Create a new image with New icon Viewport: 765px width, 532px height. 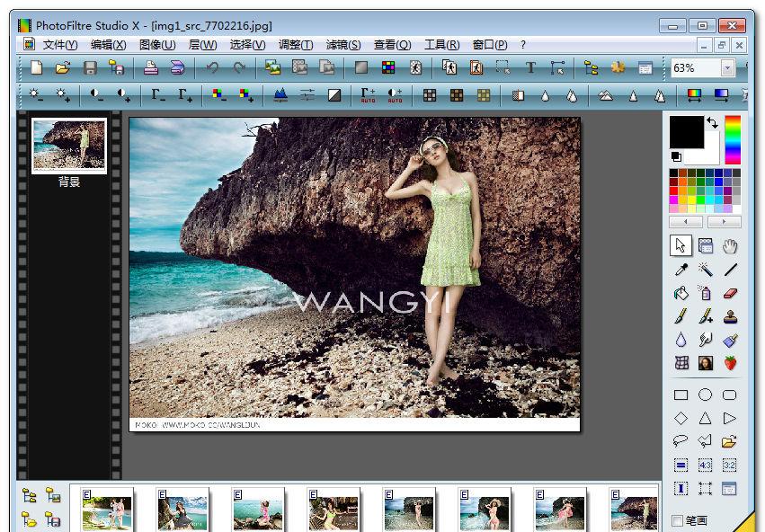click(x=37, y=67)
